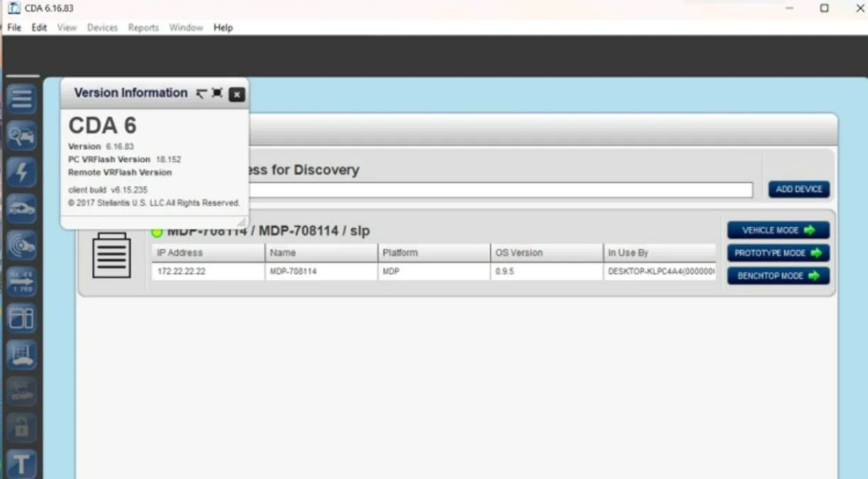Select the MDP-708114 name cell

pos(321,271)
